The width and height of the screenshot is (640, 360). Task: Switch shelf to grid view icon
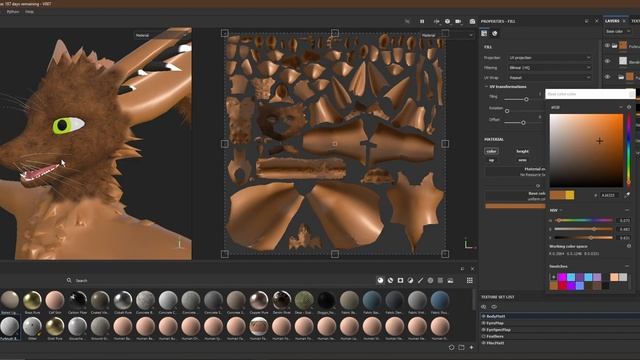(470, 280)
